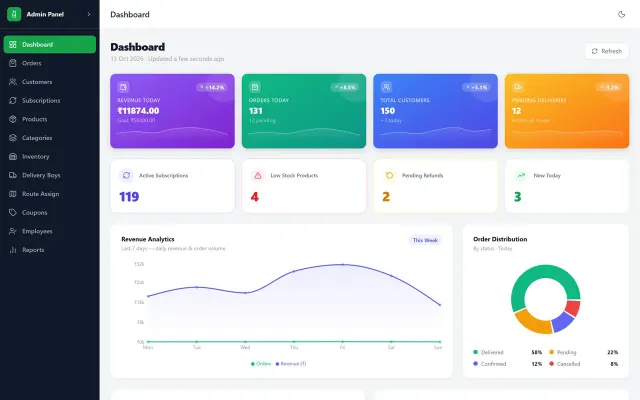Viewport: 640px width, 400px height.
Task: Open the Categories menu item
Action: coord(50,138)
